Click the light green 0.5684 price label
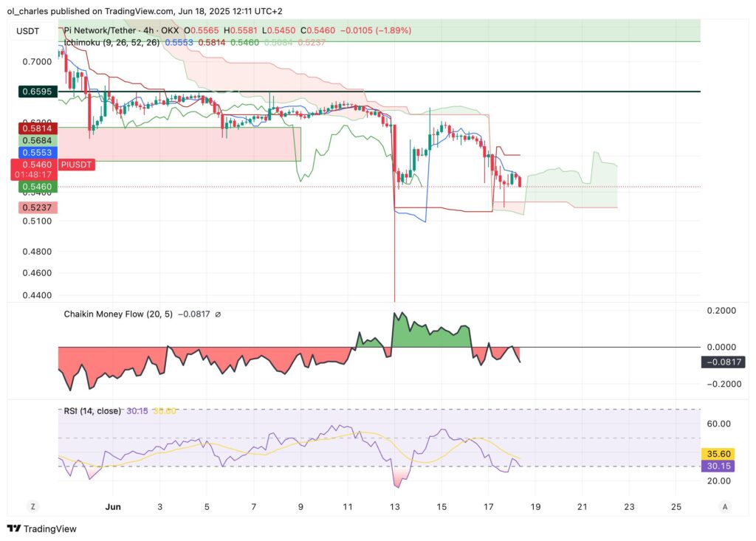This screenshot has width=756, height=541. [35, 140]
